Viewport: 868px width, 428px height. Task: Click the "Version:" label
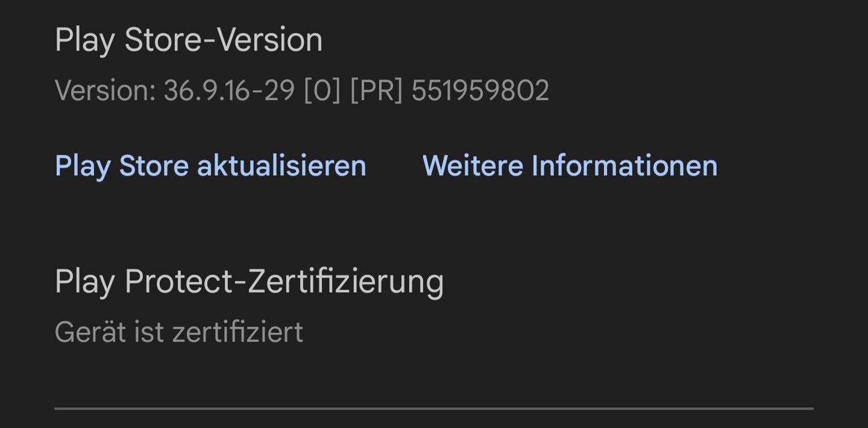click(105, 91)
